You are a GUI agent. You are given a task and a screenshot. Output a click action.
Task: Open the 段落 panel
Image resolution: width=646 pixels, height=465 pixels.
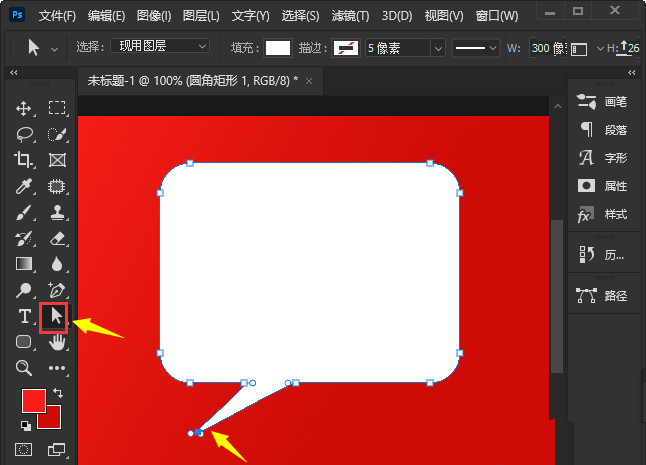coord(604,130)
